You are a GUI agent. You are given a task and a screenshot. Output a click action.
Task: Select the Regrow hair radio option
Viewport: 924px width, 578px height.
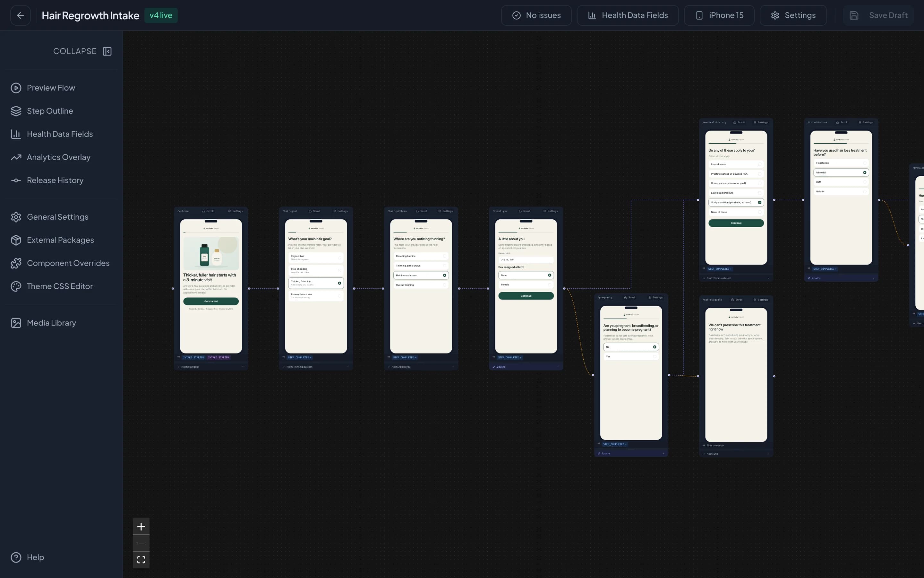click(x=316, y=258)
